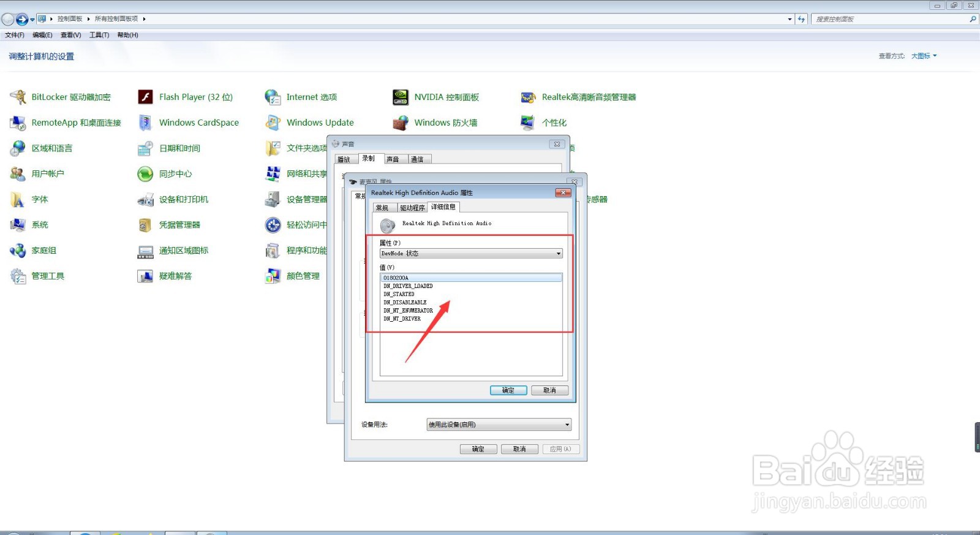This screenshot has height=535, width=980.
Task: Select 详细信息 tab in Realtek properties
Action: 443,207
